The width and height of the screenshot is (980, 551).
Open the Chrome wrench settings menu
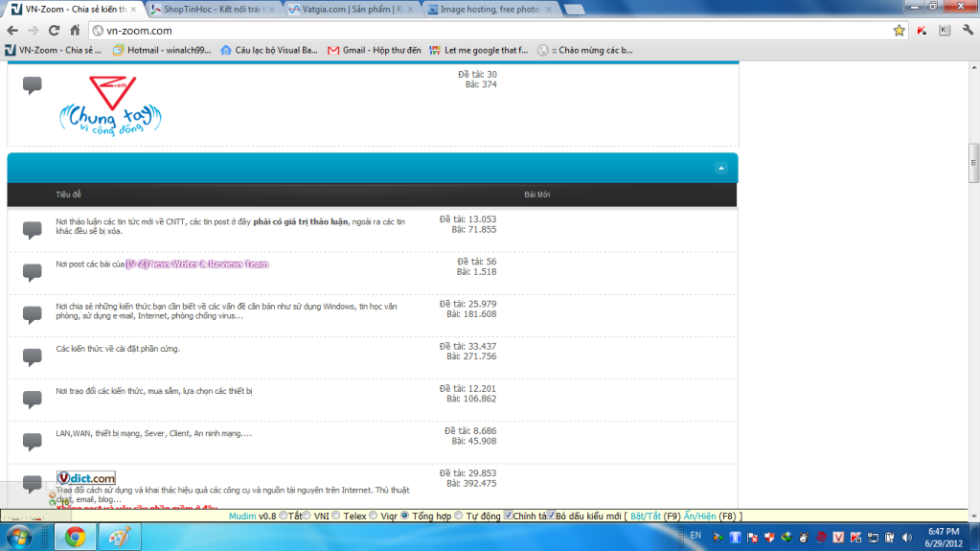click(968, 30)
